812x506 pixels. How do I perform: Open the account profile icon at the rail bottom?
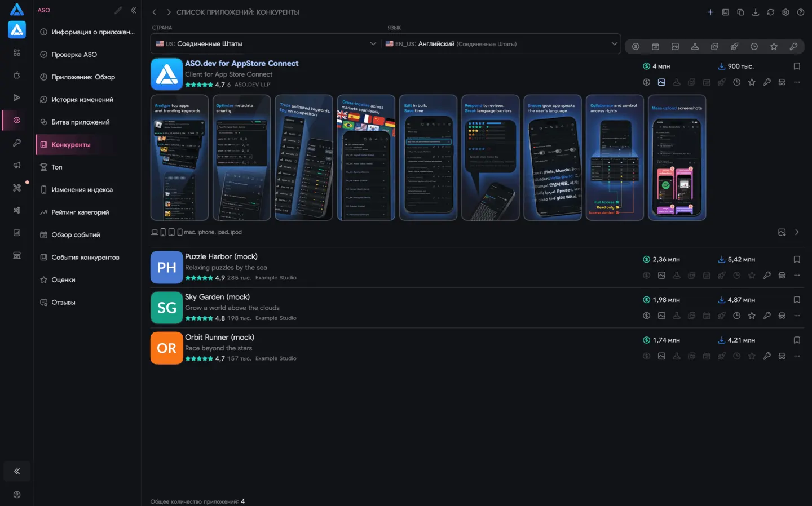(x=17, y=495)
